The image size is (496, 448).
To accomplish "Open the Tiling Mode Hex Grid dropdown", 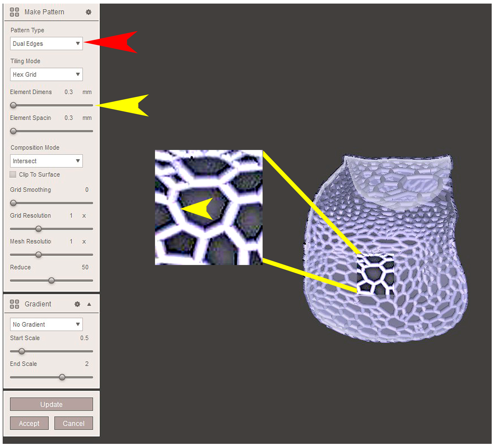I will pos(46,74).
